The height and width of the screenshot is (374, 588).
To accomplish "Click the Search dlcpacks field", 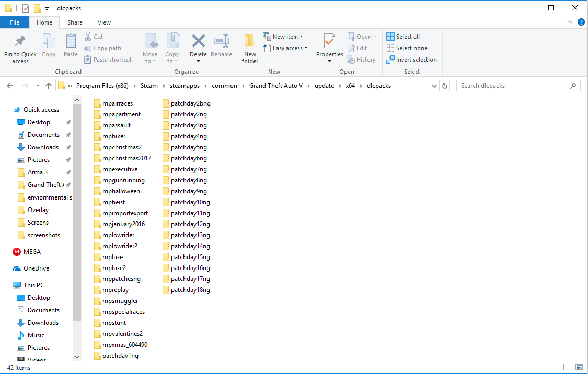I will [518, 86].
